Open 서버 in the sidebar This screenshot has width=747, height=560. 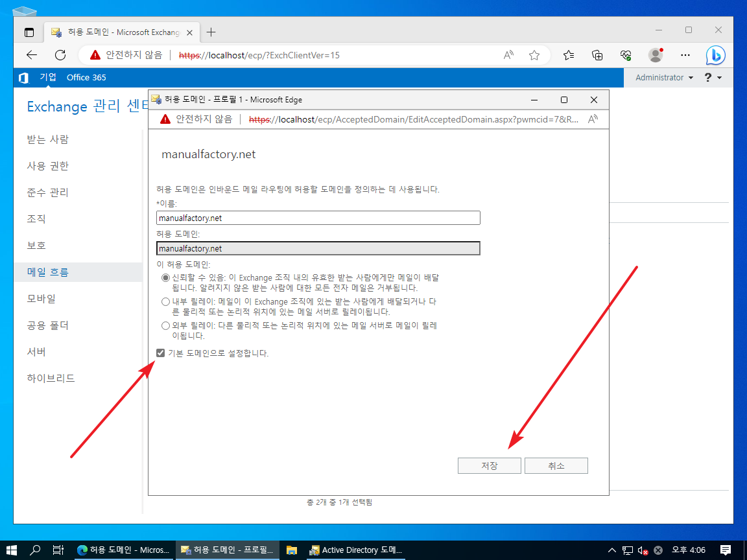pyautogui.click(x=36, y=351)
